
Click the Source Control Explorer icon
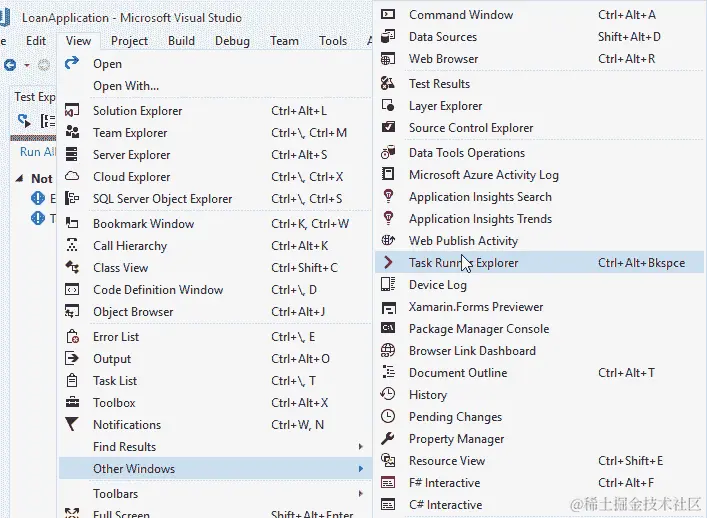coord(388,127)
